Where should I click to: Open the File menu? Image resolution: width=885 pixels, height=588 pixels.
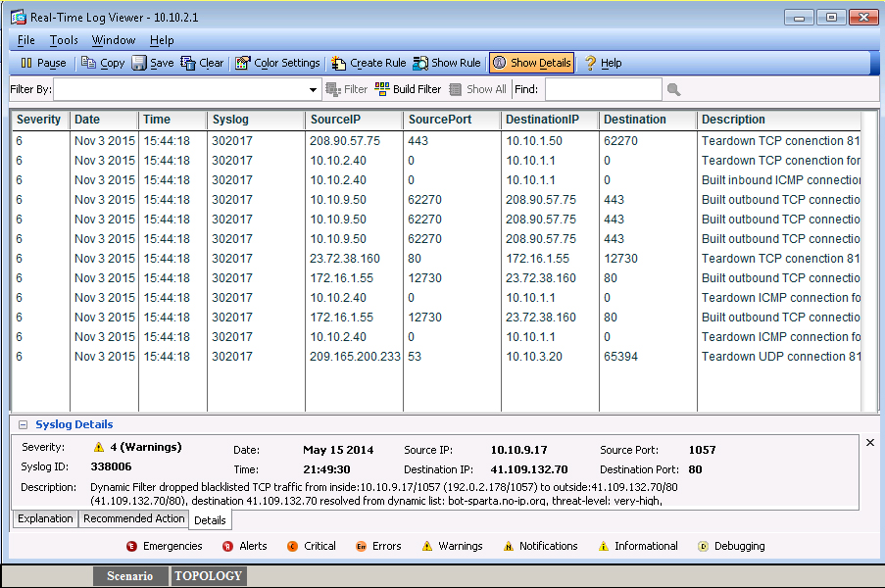point(26,40)
